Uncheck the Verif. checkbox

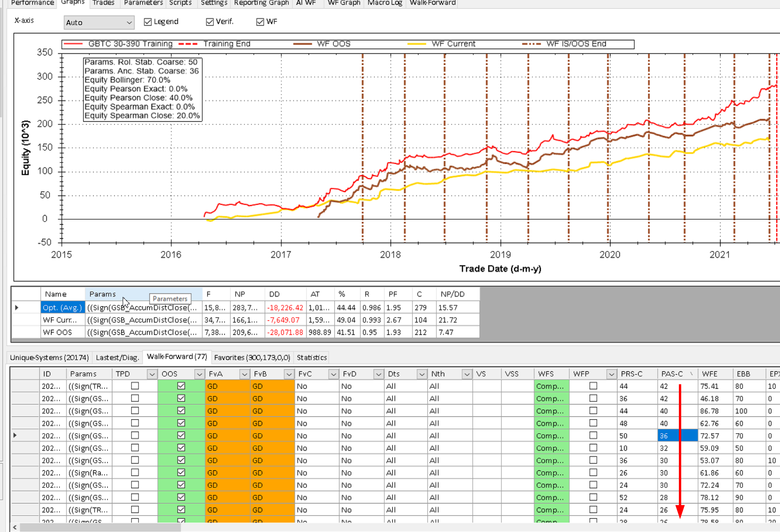pos(210,22)
